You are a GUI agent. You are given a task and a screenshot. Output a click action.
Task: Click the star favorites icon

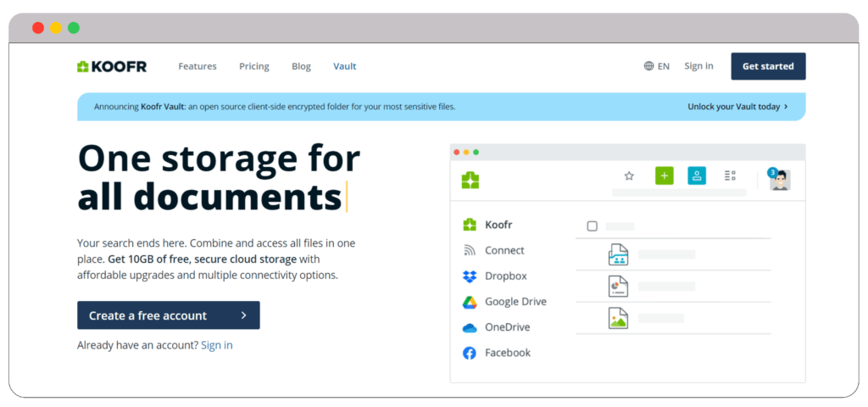point(629,176)
